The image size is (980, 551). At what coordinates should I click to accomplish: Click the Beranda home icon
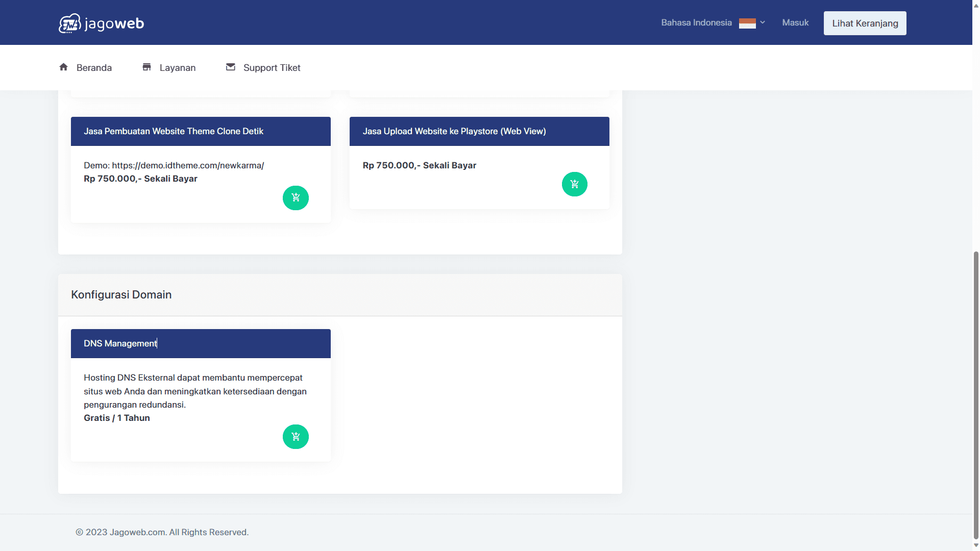click(63, 67)
